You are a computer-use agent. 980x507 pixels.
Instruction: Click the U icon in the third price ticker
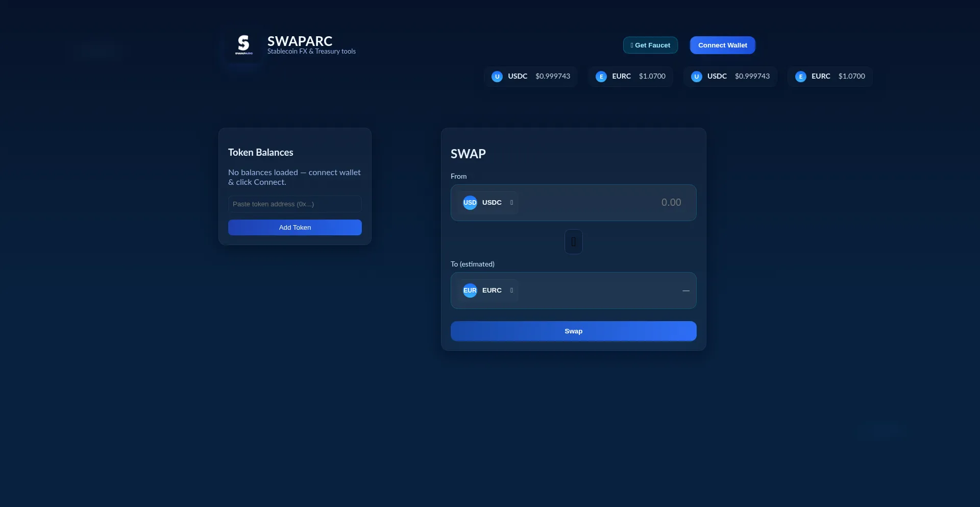click(x=696, y=77)
